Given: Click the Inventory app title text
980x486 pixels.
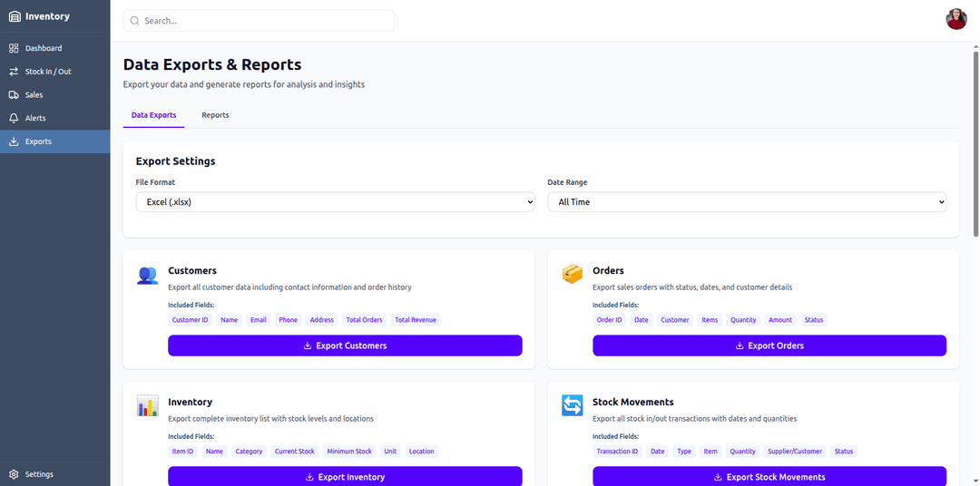Looking at the screenshot, I should (47, 17).
